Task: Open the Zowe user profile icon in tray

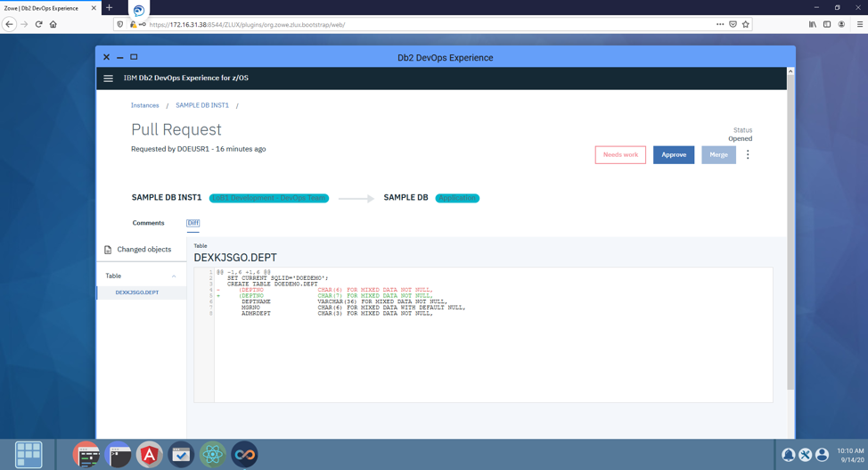Action: click(822, 455)
